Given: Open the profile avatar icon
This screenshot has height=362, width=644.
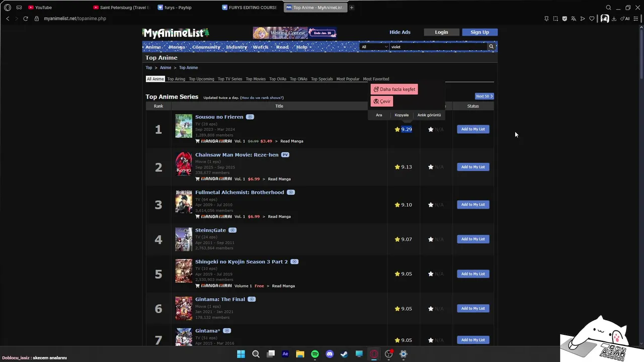Looking at the screenshot, I should click(x=604, y=19).
